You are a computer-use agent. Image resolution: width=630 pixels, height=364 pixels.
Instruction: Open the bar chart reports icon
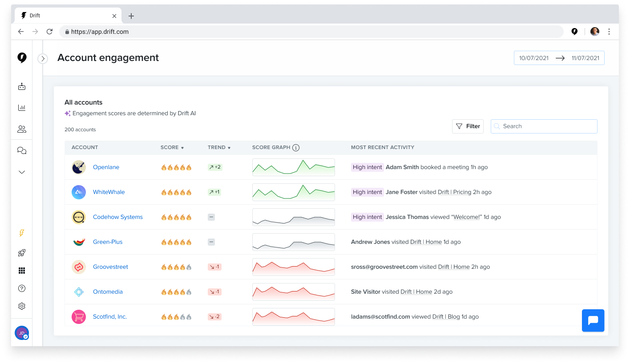[x=22, y=108]
